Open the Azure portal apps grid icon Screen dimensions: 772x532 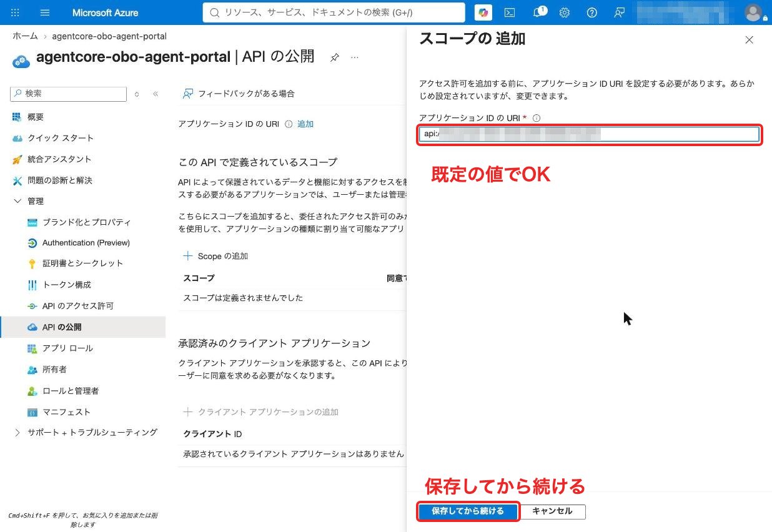16,12
